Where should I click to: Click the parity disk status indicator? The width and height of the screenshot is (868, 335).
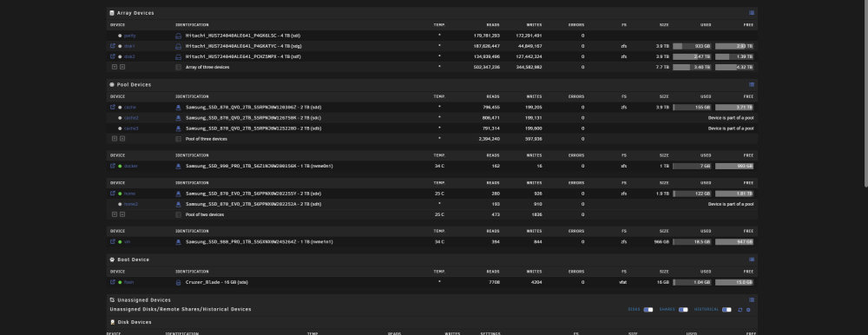point(120,36)
